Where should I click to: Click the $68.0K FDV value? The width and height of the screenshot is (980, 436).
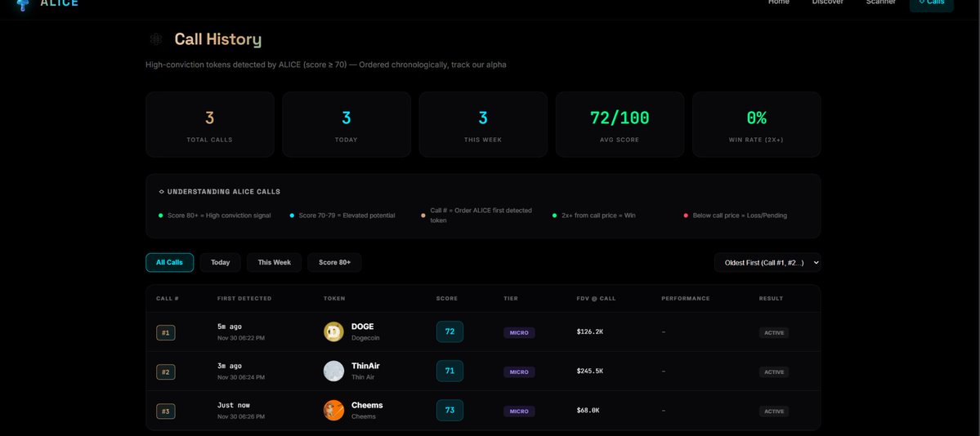click(x=588, y=411)
